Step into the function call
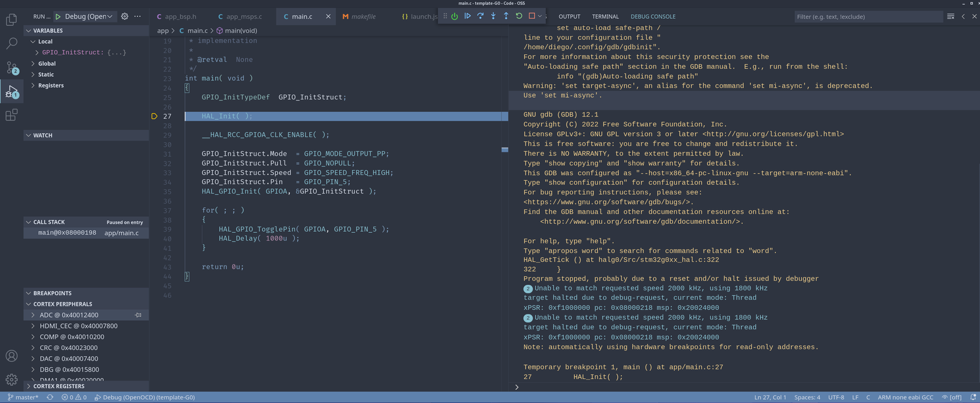This screenshot has height=403, width=980. 493,16
